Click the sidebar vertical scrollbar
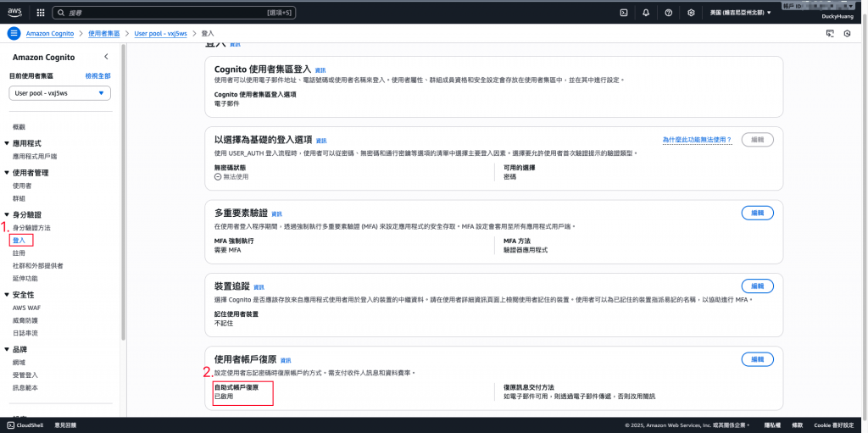The width and height of the screenshot is (868, 433). click(x=124, y=194)
